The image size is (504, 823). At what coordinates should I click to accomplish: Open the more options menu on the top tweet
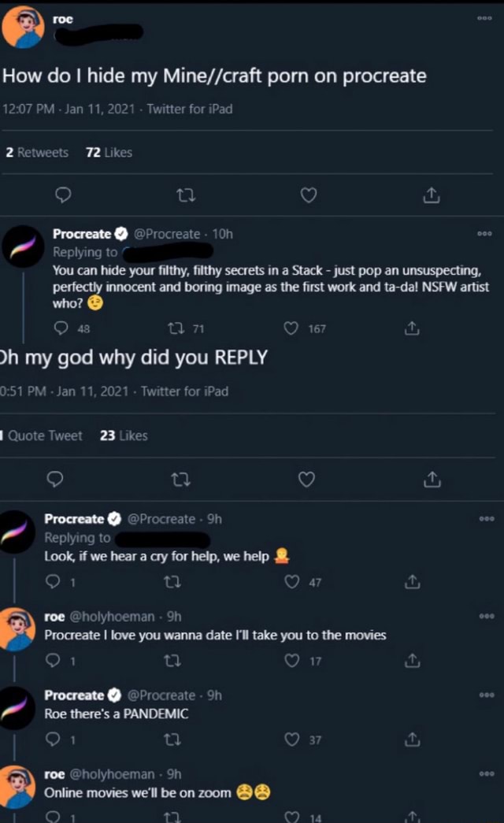pyautogui.click(x=484, y=17)
